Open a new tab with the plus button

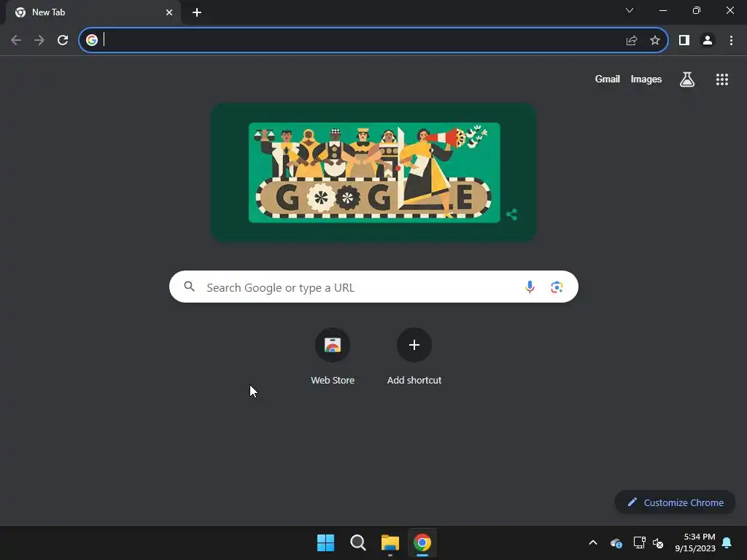click(197, 12)
